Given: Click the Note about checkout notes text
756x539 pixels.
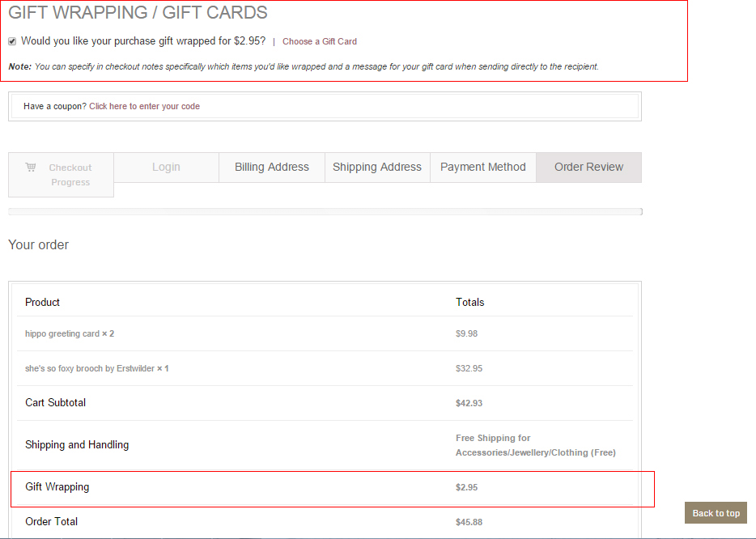Looking at the screenshot, I should click(304, 66).
